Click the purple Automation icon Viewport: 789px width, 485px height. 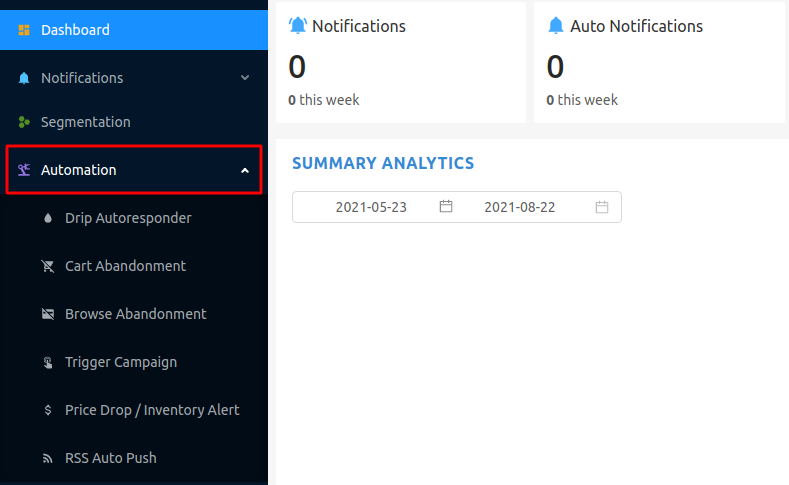24,170
